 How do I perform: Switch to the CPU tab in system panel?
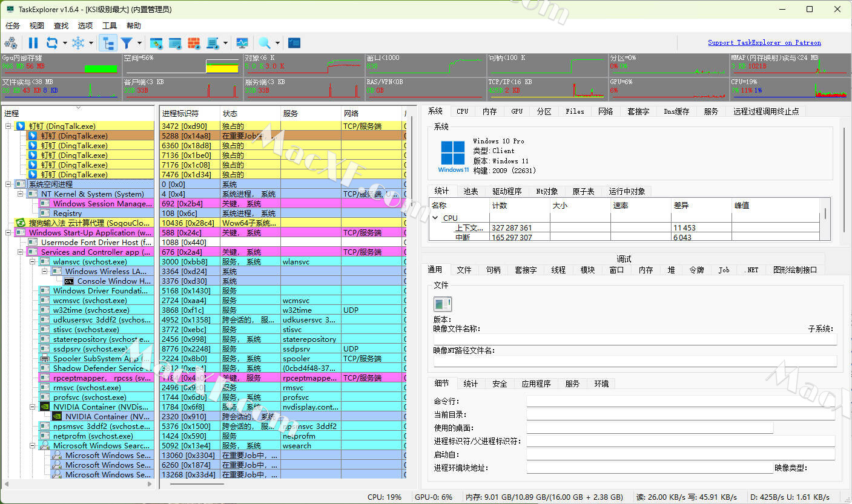pyautogui.click(x=463, y=111)
